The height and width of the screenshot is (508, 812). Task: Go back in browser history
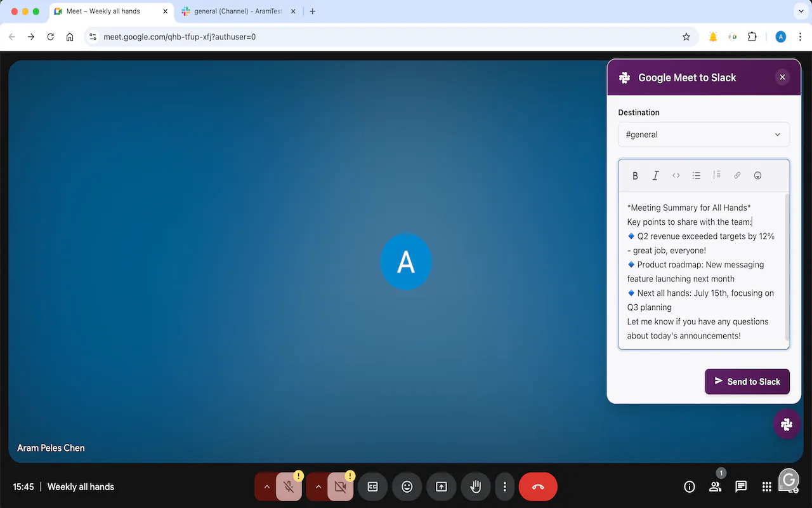click(x=11, y=37)
